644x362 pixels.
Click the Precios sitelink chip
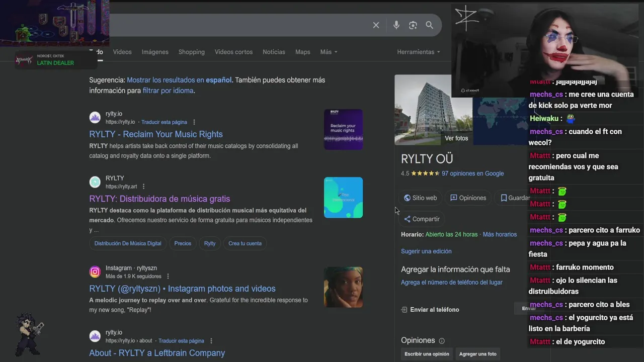183,243
